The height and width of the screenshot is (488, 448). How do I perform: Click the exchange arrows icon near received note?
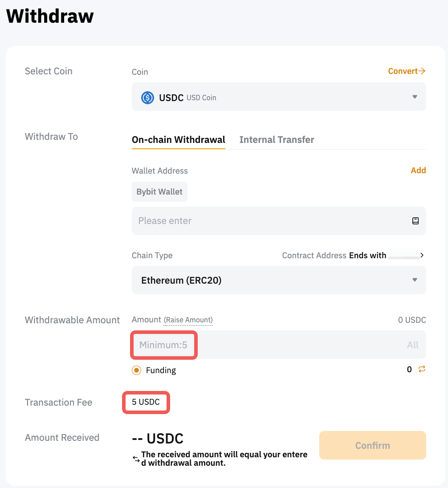tap(136, 459)
